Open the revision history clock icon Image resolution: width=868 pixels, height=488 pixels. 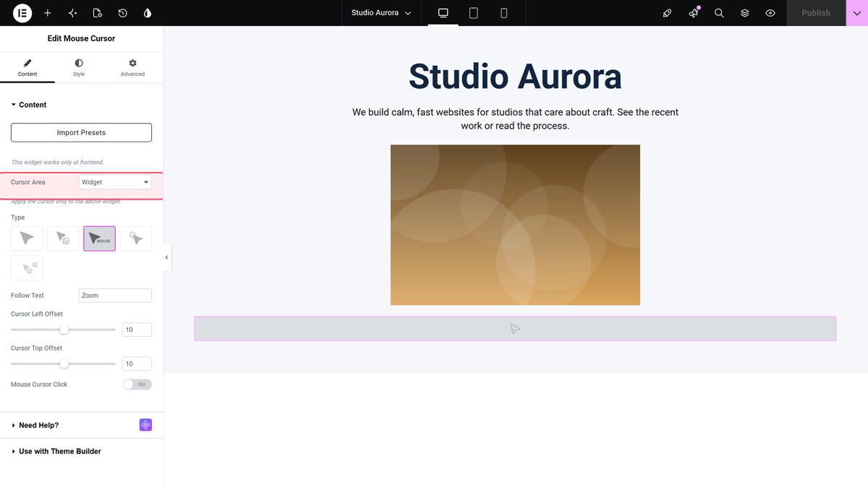tap(123, 13)
